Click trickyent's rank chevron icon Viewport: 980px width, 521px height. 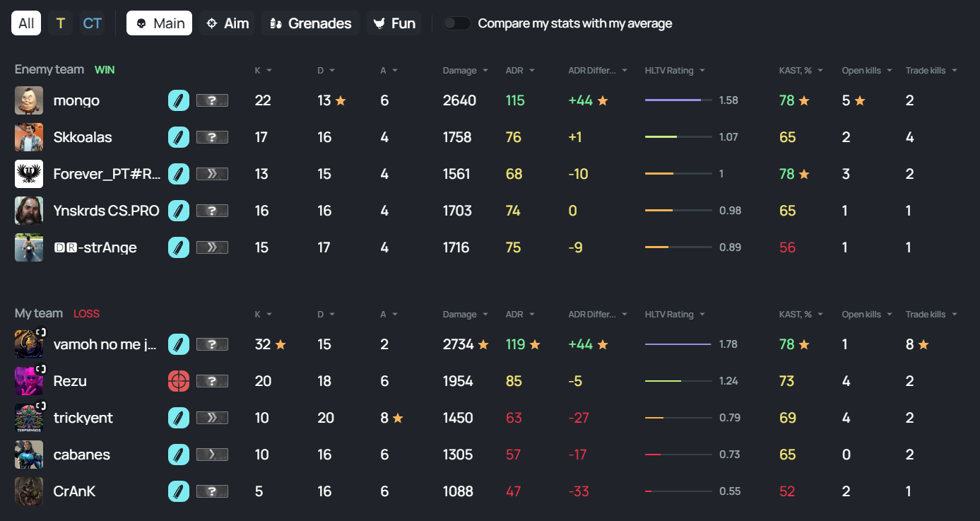(212, 418)
